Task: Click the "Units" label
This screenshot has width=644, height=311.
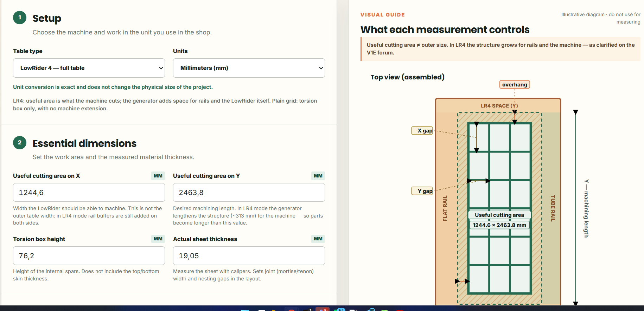Action: click(x=180, y=51)
